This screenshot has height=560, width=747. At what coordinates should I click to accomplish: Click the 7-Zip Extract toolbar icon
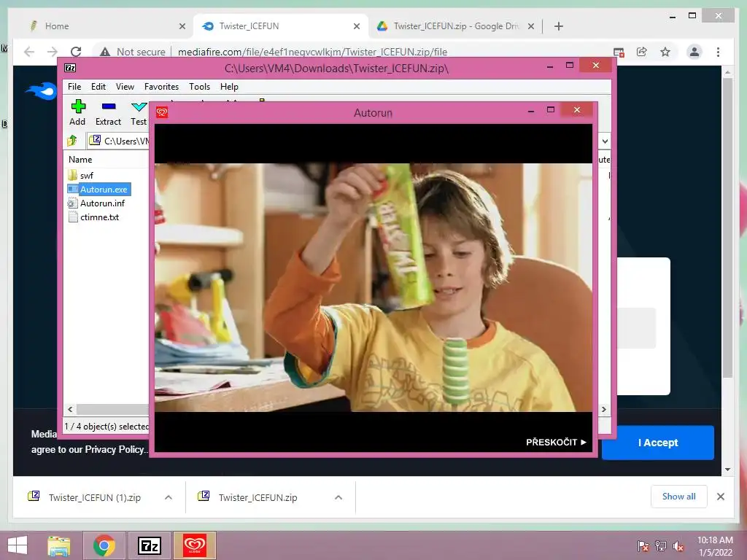(x=109, y=106)
